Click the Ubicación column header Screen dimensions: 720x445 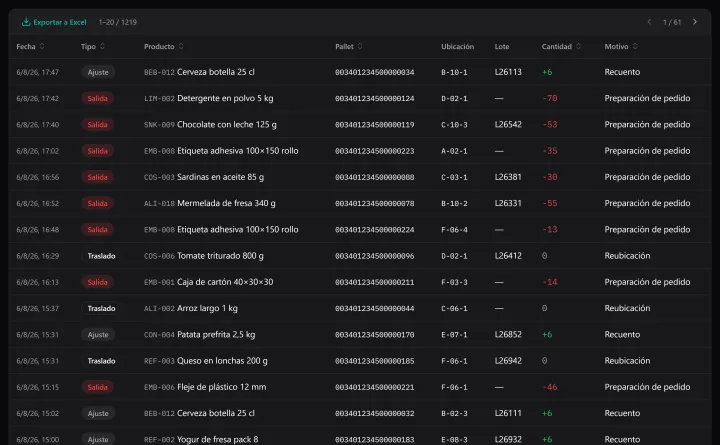click(x=457, y=46)
